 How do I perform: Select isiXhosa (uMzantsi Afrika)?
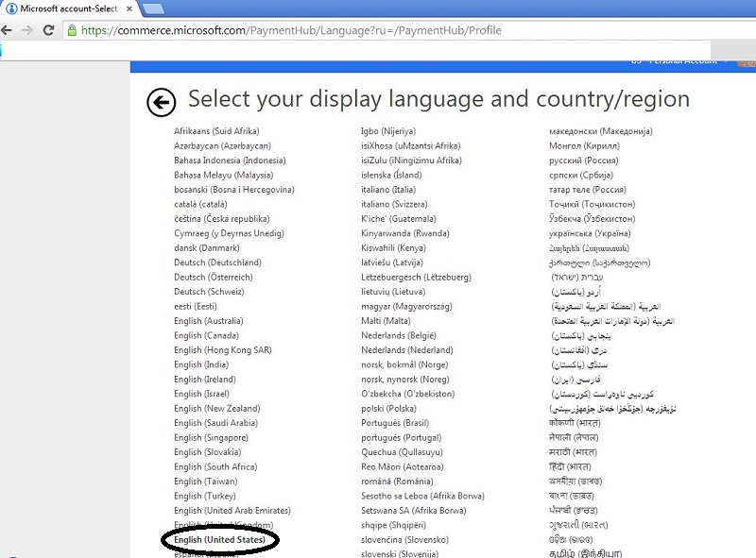411,145
